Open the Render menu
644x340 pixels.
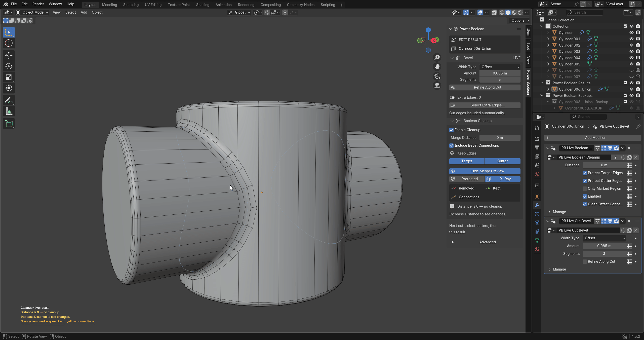(x=38, y=4)
